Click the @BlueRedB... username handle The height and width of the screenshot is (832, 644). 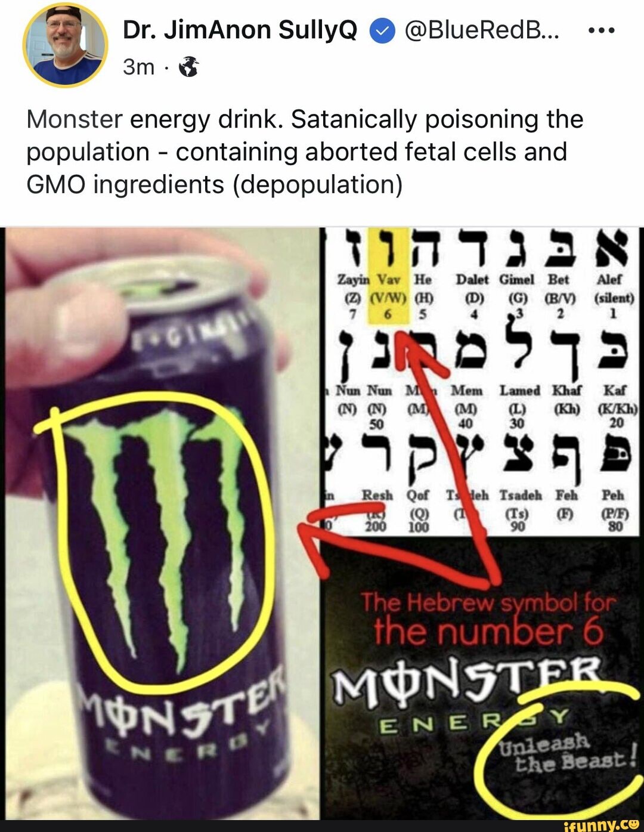[482, 30]
